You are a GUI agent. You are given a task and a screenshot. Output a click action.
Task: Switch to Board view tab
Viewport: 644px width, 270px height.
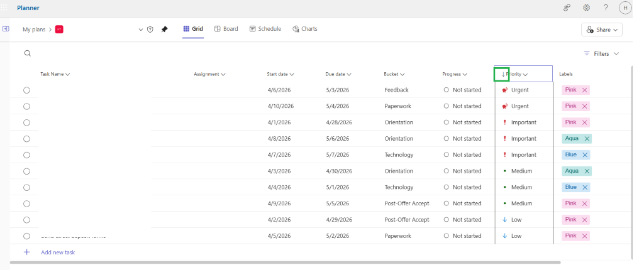226,29
